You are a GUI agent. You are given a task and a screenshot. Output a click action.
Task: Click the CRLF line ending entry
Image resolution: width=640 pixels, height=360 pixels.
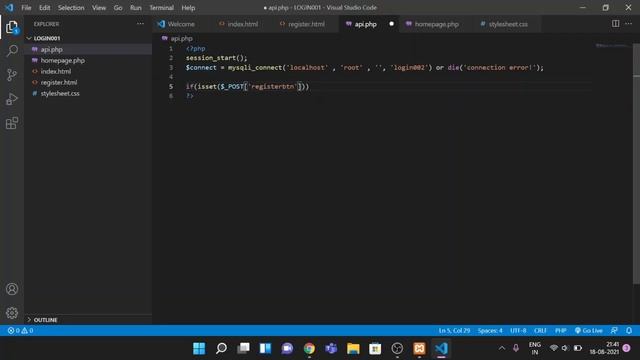[x=540, y=330]
